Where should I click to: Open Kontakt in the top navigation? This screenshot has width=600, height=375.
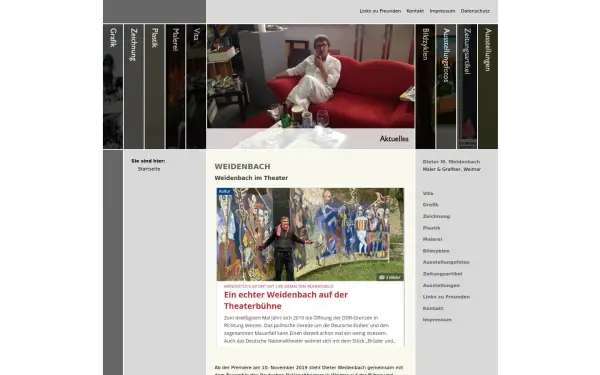(415, 11)
